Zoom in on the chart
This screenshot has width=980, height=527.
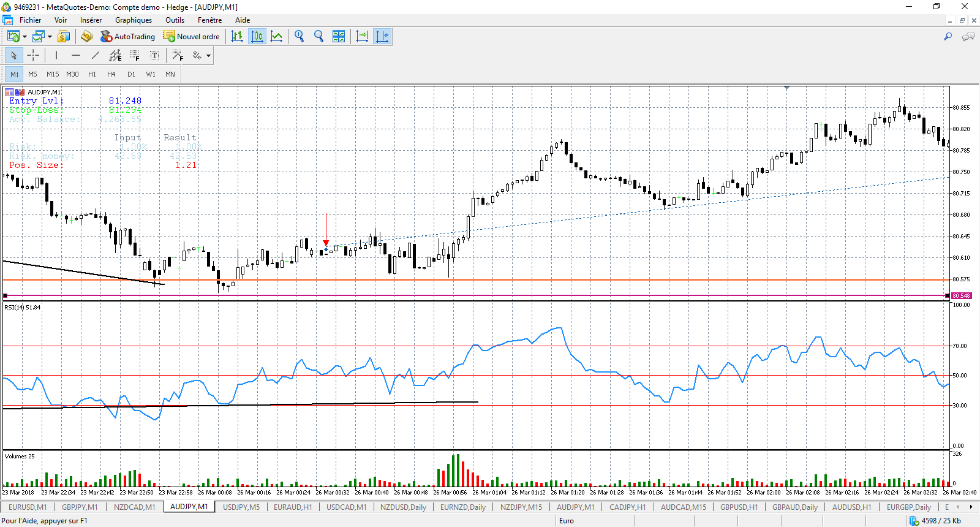[x=299, y=37]
